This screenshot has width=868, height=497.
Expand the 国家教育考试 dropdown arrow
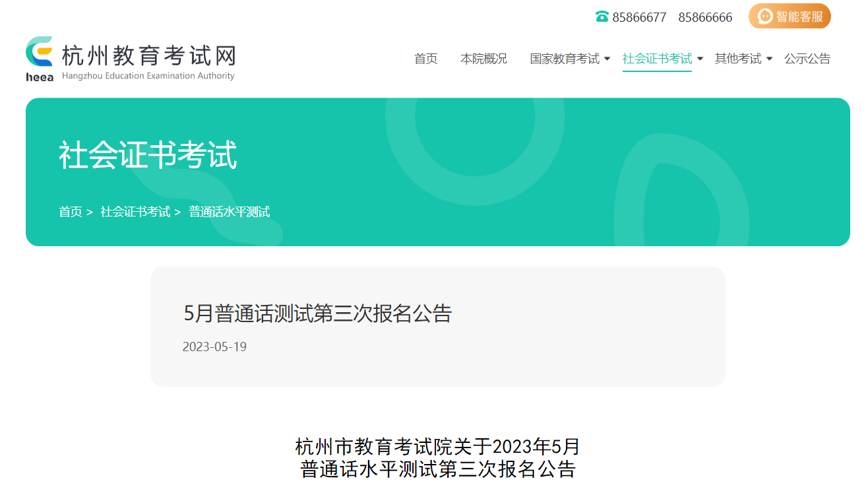coord(607,59)
